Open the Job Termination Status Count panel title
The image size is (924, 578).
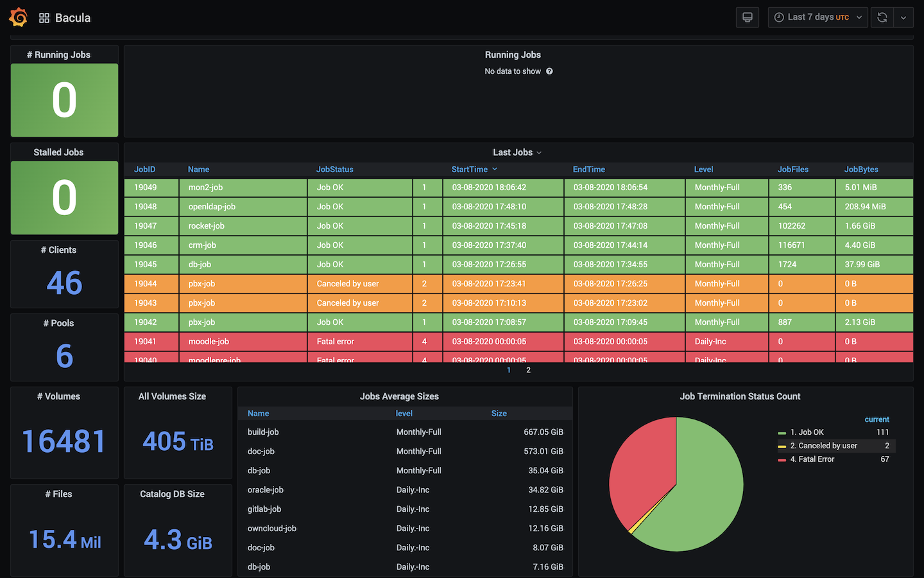(x=740, y=396)
